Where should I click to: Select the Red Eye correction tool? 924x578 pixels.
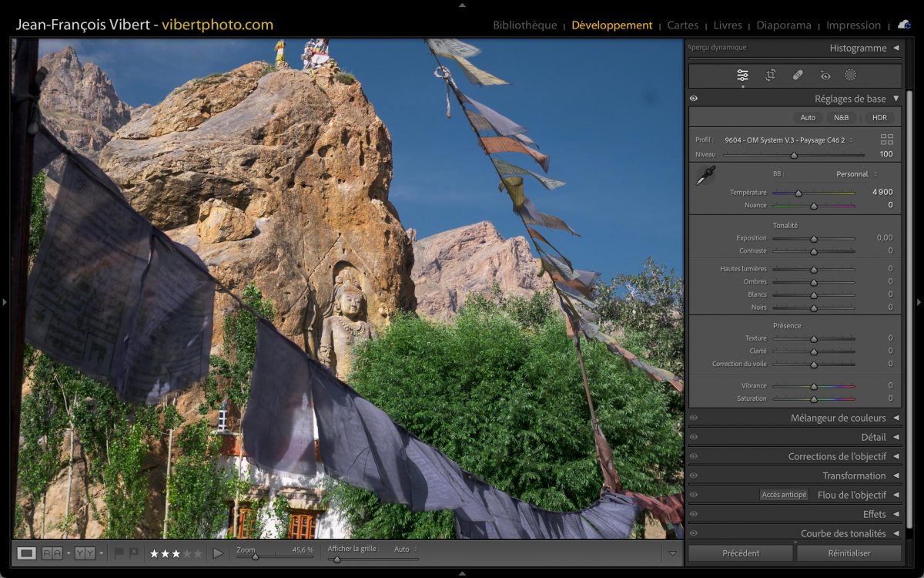click(x=825, y=76)
